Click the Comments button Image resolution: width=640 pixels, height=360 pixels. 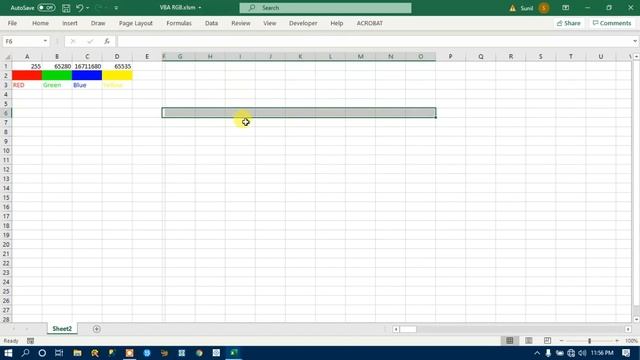[x=612, y=23]
